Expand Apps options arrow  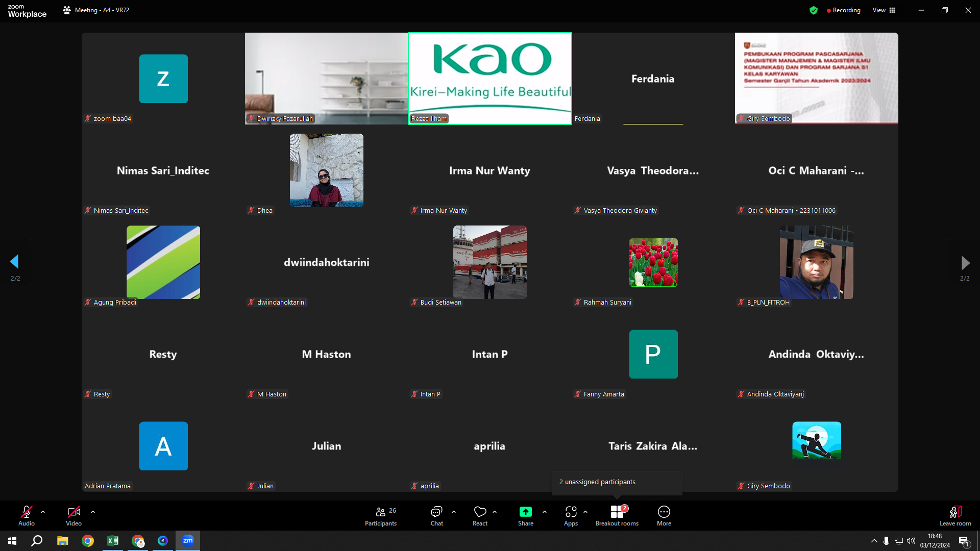(585, 512)
